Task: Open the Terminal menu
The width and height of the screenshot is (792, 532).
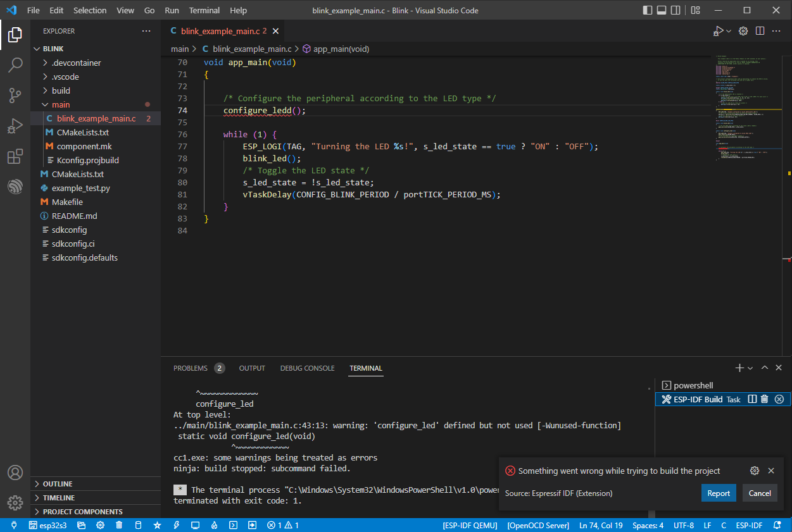Action: [204, 11]
